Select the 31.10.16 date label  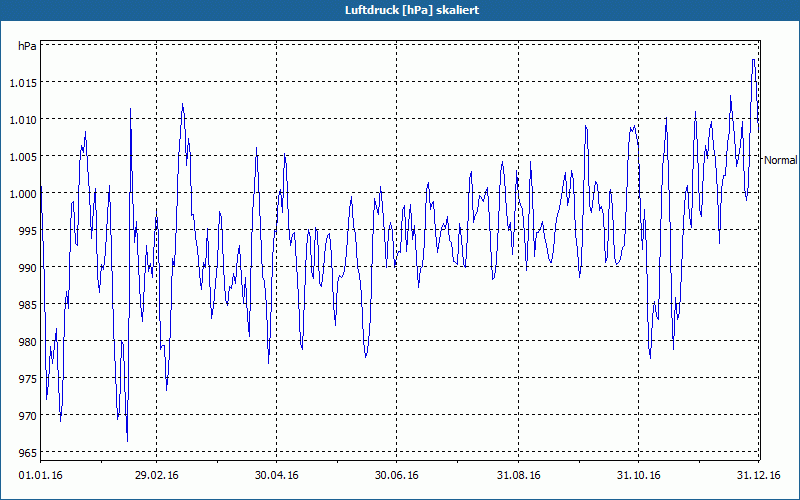638,475
